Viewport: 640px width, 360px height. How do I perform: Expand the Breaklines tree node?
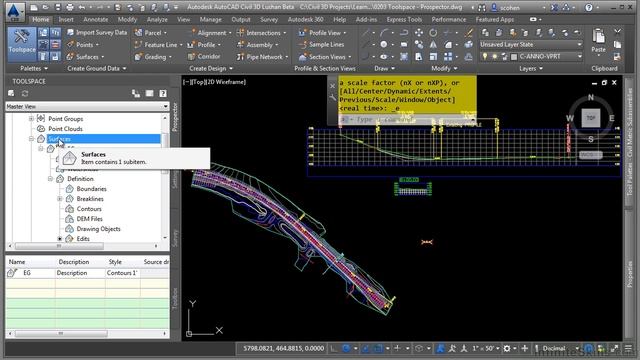60,199
